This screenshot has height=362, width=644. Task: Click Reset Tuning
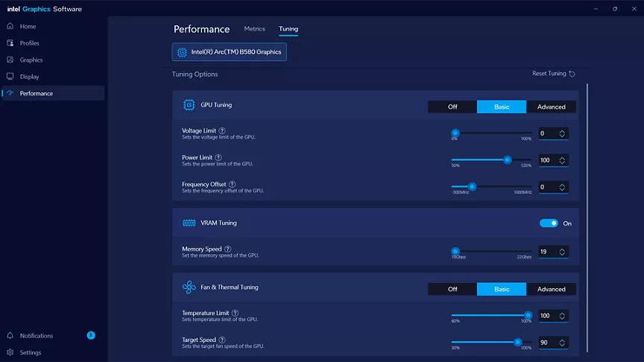553,74
